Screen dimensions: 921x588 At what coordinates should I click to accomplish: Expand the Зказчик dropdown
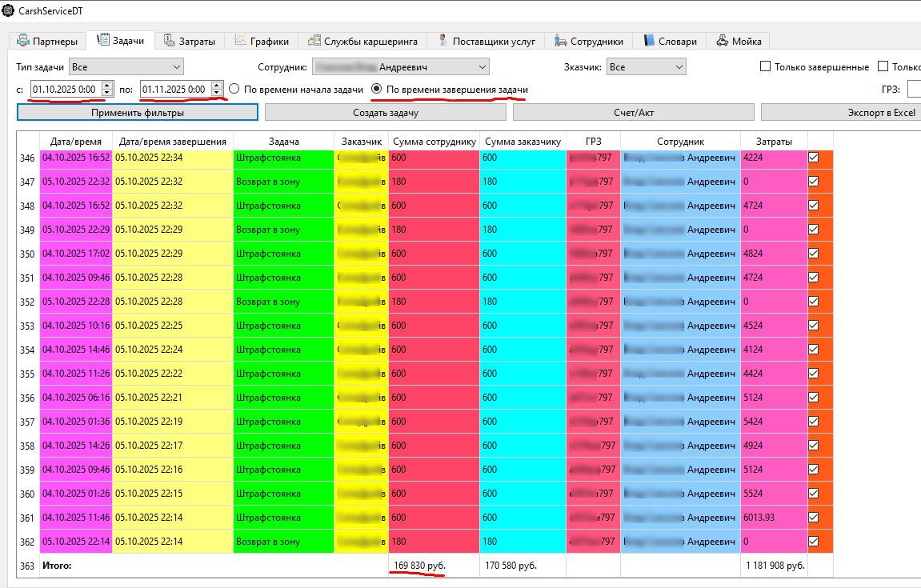646,67
